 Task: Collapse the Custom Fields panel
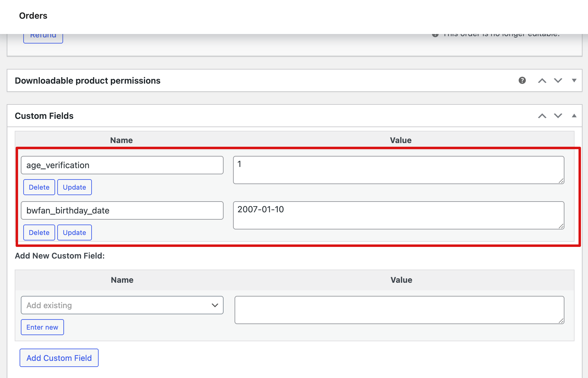pos(574,116)
